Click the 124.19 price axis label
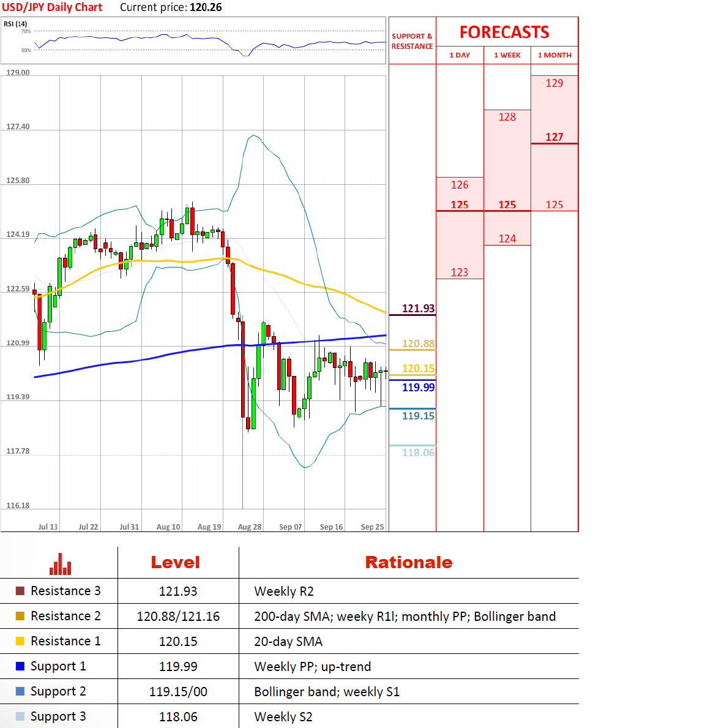The width and height of the screenshot is (705, 728). coord(18,235)
